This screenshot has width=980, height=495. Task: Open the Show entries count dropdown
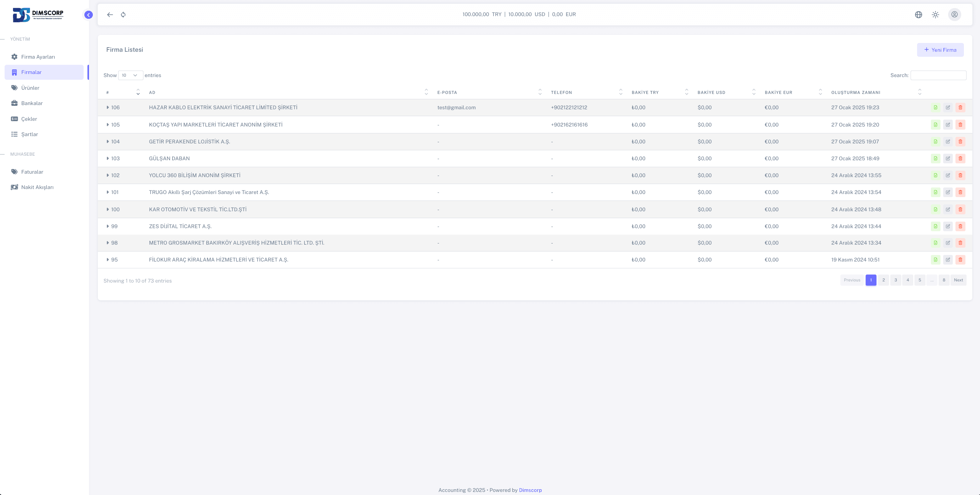click(x=130, y=75)
